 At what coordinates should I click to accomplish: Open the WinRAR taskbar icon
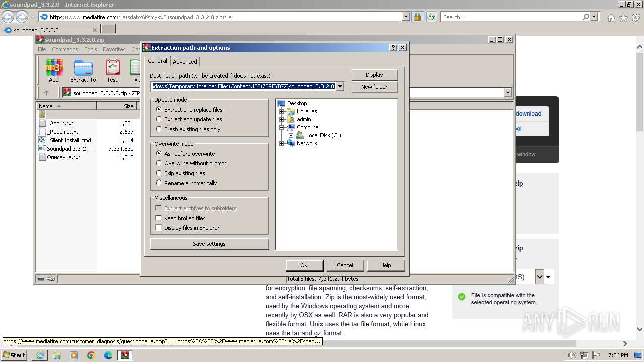point(125,355)
